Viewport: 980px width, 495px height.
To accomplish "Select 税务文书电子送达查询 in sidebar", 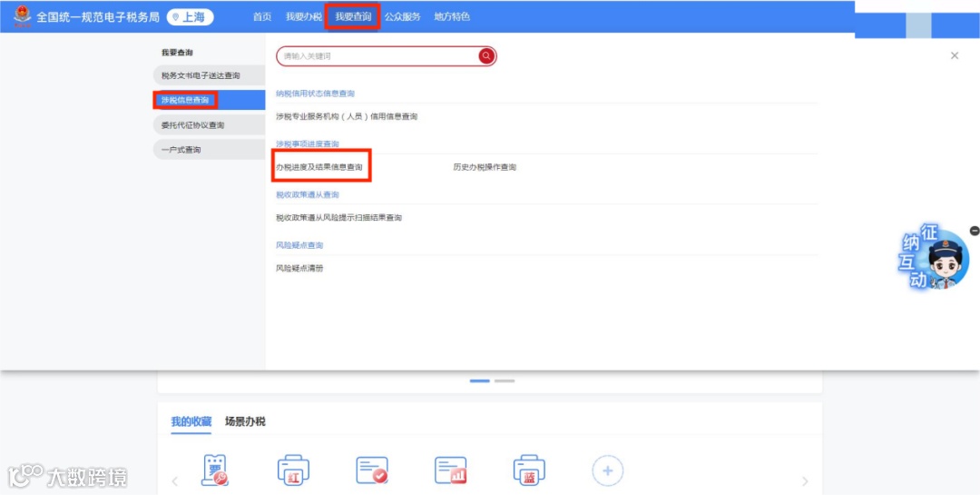I will tap(210, 75).
